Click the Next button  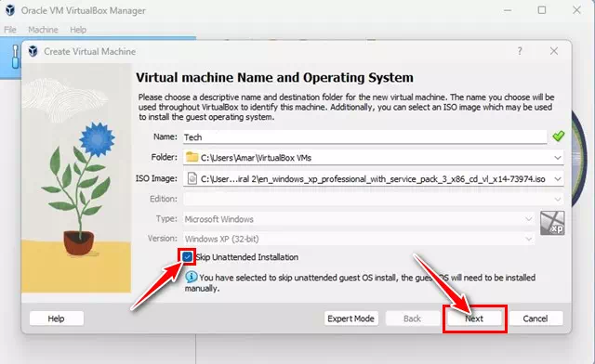pos(474,318)
